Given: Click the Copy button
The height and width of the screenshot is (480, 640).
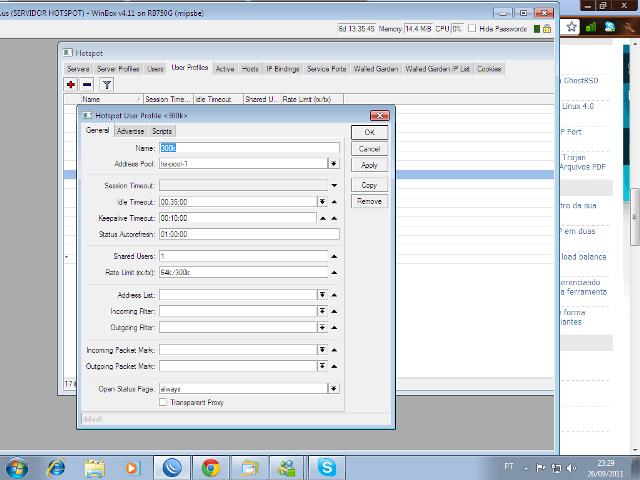Looking at the screenshot, I should point(369,185).
